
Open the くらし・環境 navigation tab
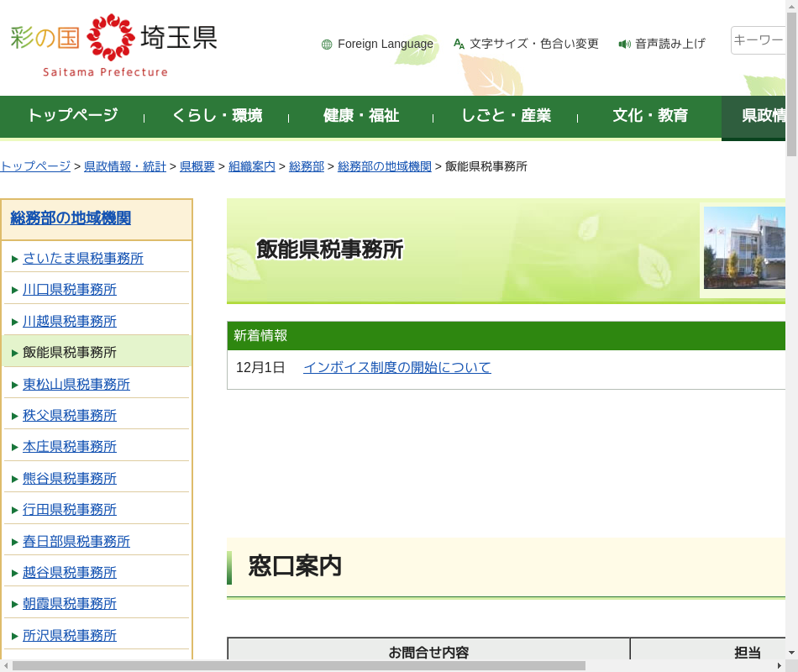(217, 116)
